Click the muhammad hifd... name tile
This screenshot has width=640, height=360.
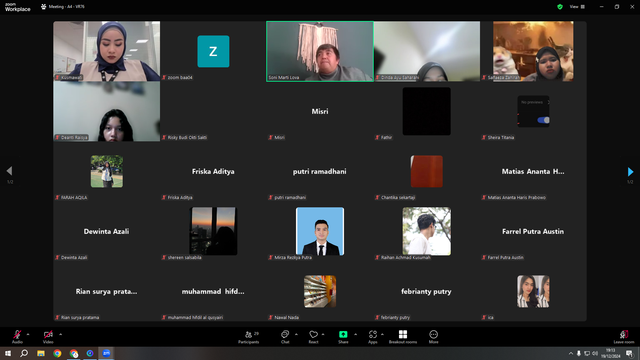pyautogui.click(x=213, y=291)
